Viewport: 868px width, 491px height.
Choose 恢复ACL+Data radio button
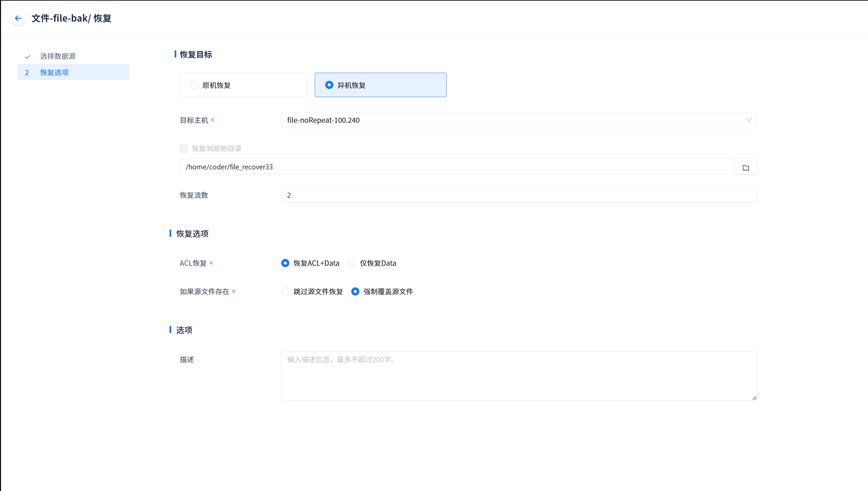point(285,263)
